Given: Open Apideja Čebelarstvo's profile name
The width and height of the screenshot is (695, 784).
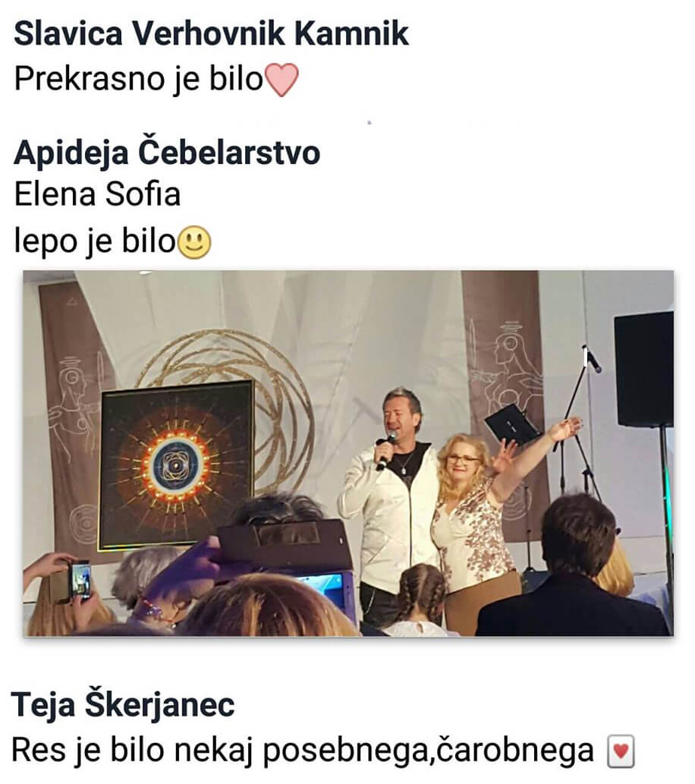Looking at the screenshot, I should (x=167, y=152).
